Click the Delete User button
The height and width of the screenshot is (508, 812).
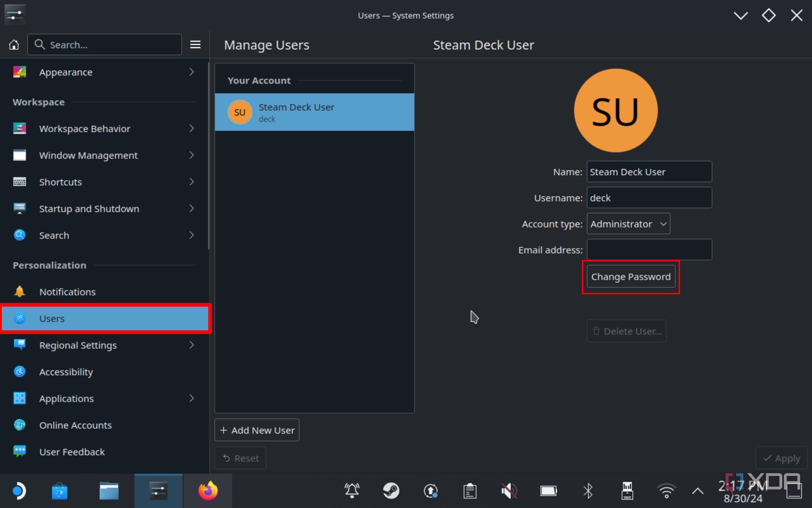[627, 331]
